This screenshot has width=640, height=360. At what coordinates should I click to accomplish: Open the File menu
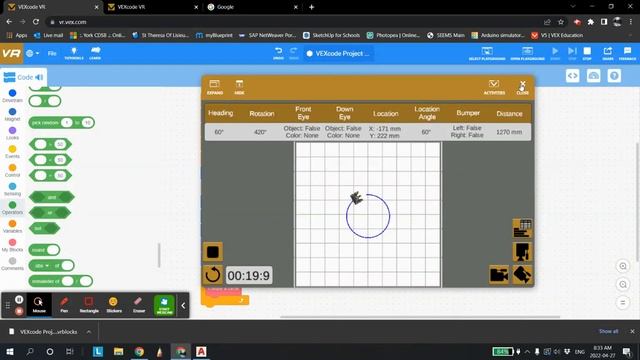click(x=52, y=53)
